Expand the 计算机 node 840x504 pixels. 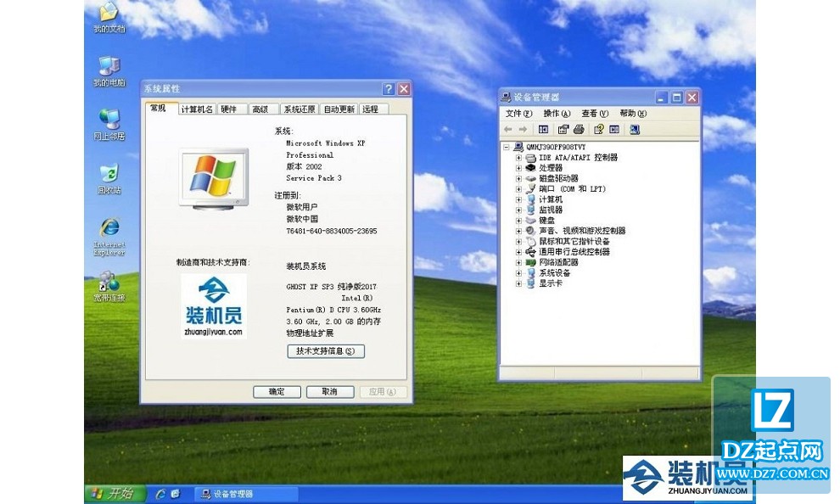(x=518, y=199)
